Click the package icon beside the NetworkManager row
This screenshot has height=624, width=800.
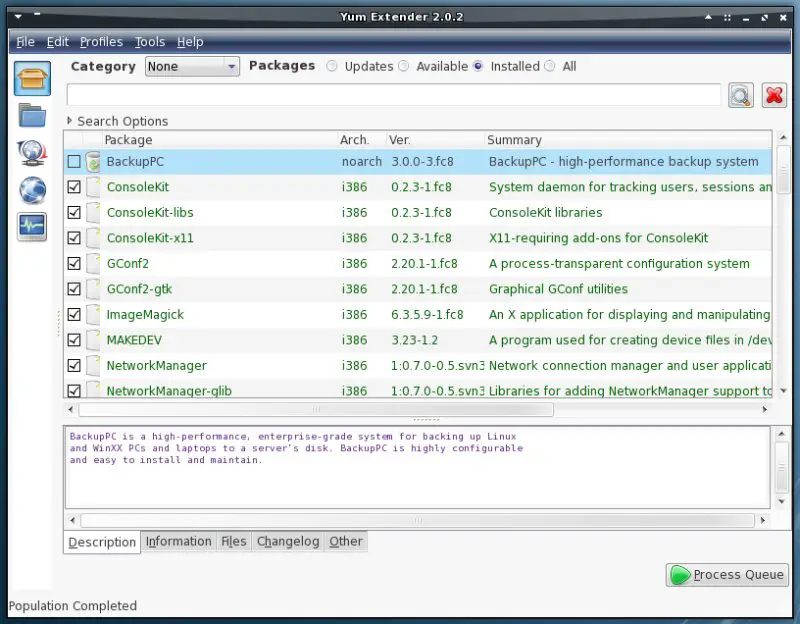pyautogui.click(x=93, y=365)
